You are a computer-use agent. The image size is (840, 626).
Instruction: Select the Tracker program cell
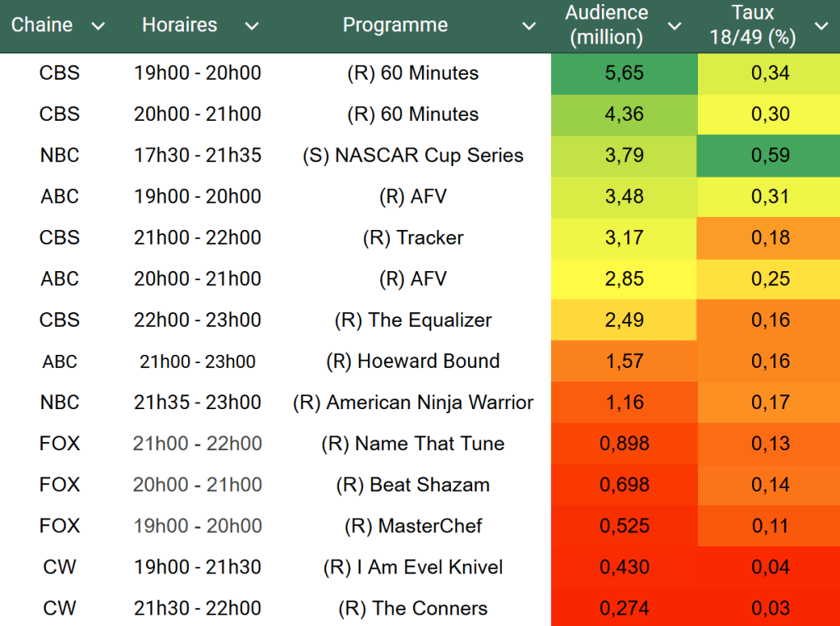(413, 238)
